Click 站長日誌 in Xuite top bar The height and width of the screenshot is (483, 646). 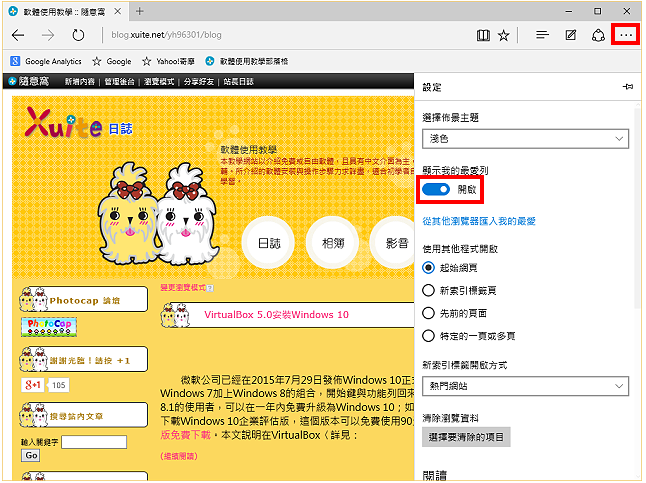point(239,82)
